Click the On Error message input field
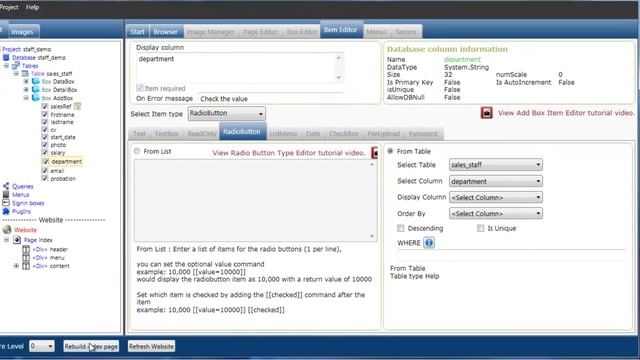640x360 pixels. (271, 98)
